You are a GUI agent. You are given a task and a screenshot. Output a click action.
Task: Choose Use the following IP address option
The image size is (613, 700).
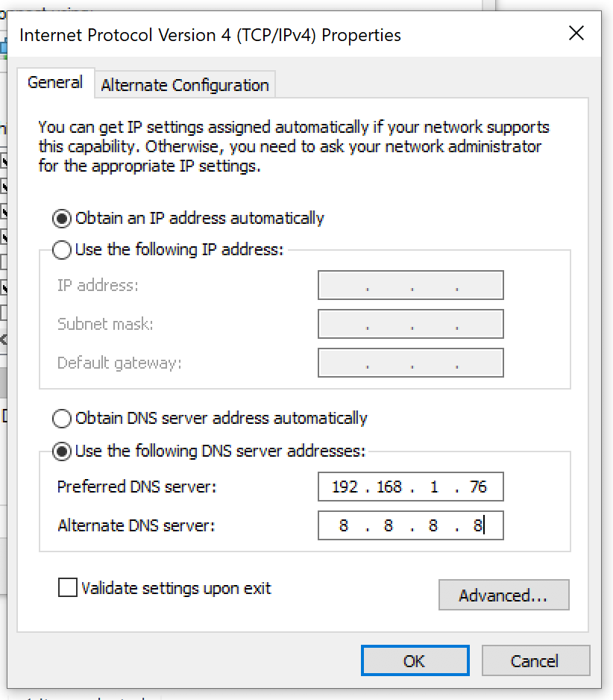[x=63, y=250]
